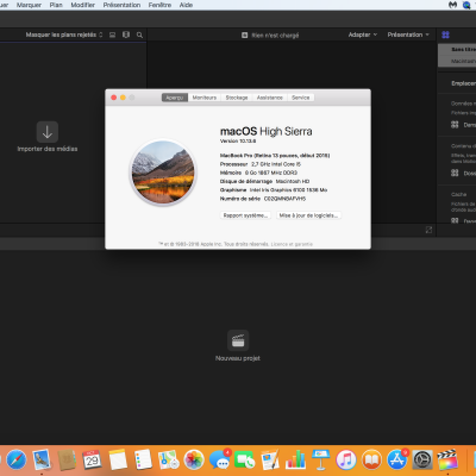
Task: Open Notes from the Dock
Action: pyautogui.click(x=118, y=460)
